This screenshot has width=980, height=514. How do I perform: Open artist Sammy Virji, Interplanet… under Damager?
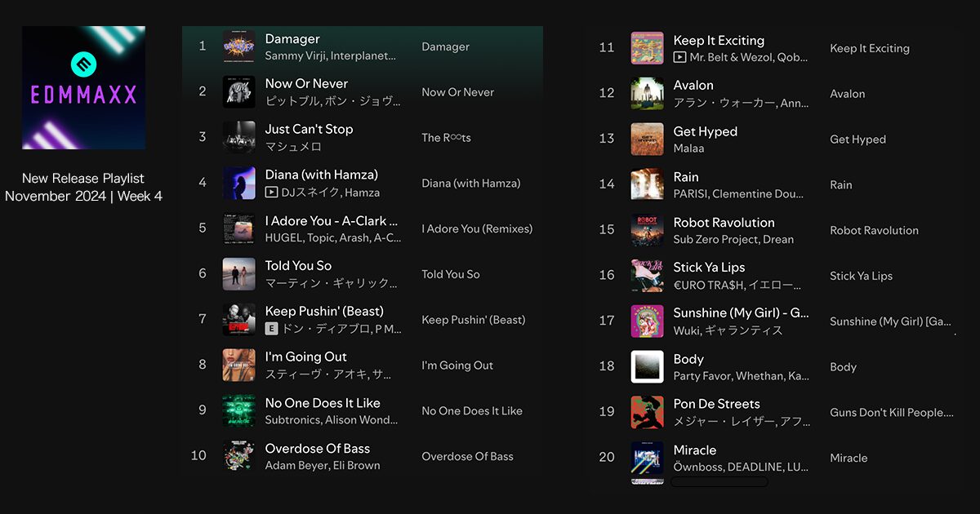330,56
